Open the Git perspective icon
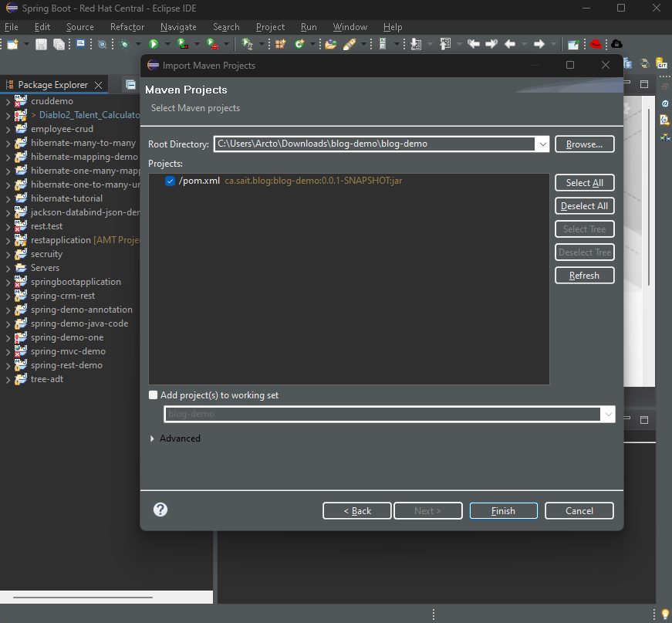The height and width of the screenshot is (623, 672). click(x=662, y=64)
